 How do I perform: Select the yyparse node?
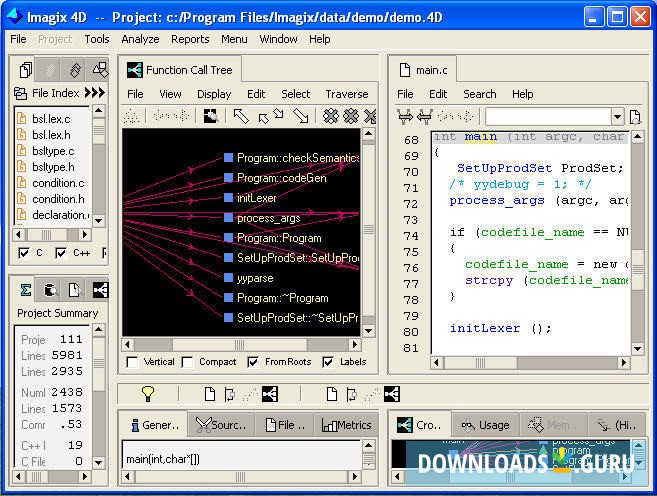[x=255, y=278]
